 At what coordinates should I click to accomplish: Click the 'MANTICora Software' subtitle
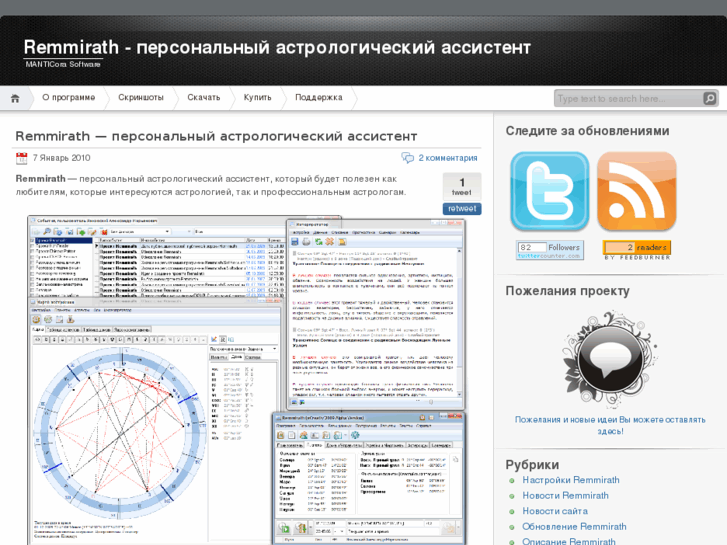click(x=63, y=64)
